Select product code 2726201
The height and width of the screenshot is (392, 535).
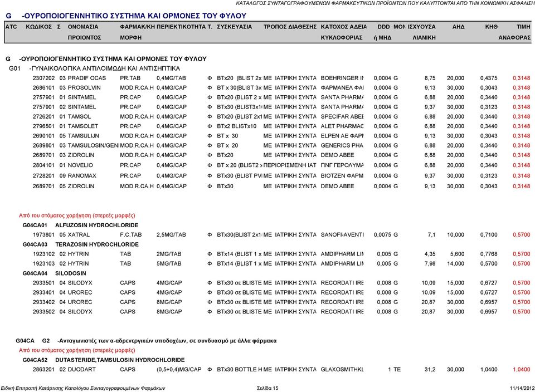pyautogui.click(x=43, y=116)
